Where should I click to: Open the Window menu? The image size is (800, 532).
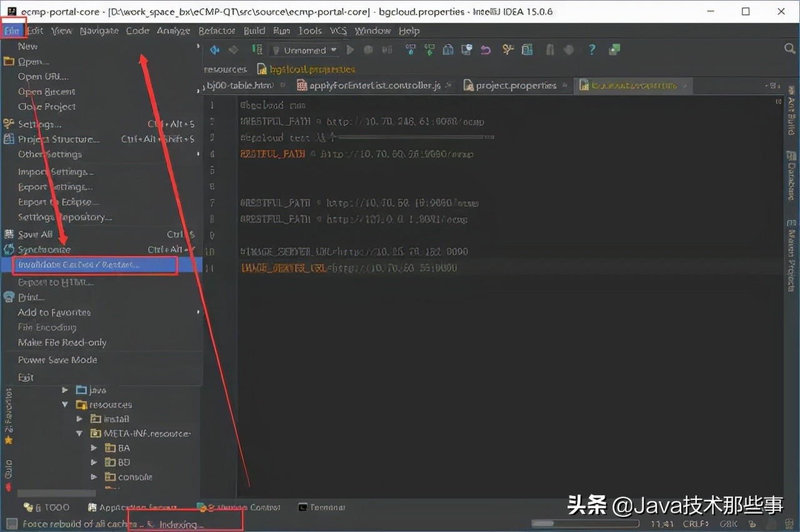pyautogui.click(x=372, y=31)
